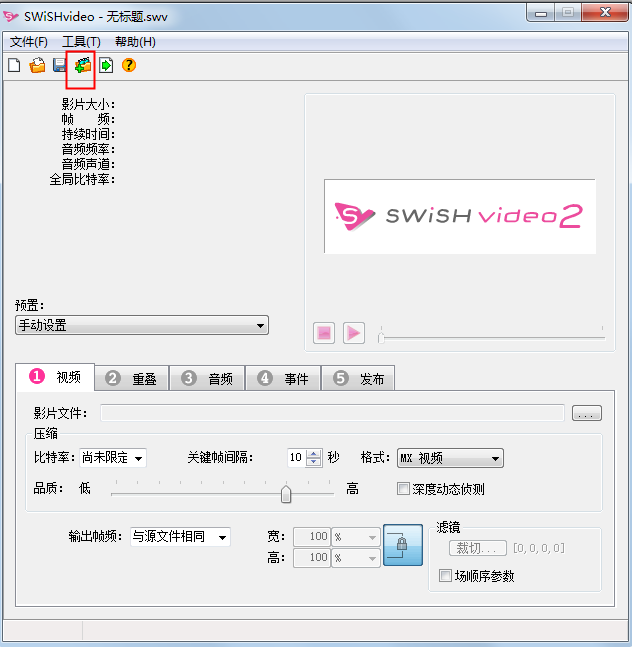632x647 pixels.
Task: Click the 影片文件 browse button
Action: point(587,413)
